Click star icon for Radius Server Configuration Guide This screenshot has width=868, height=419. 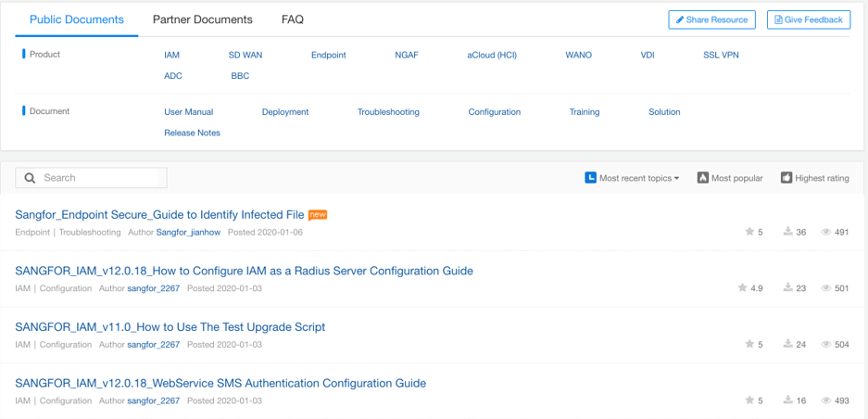(743, 287)
